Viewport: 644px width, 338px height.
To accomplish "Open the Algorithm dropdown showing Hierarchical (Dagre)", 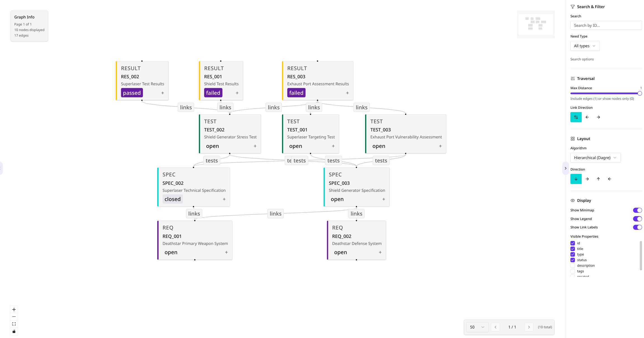I will (595, 157).
